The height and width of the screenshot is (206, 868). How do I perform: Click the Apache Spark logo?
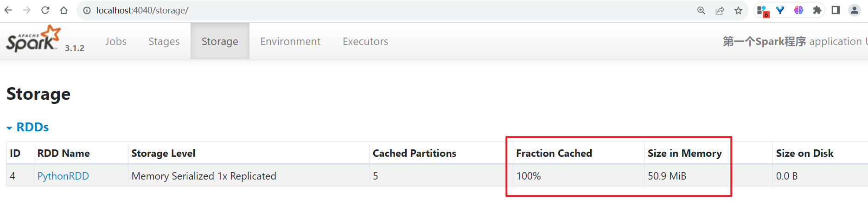33,40
